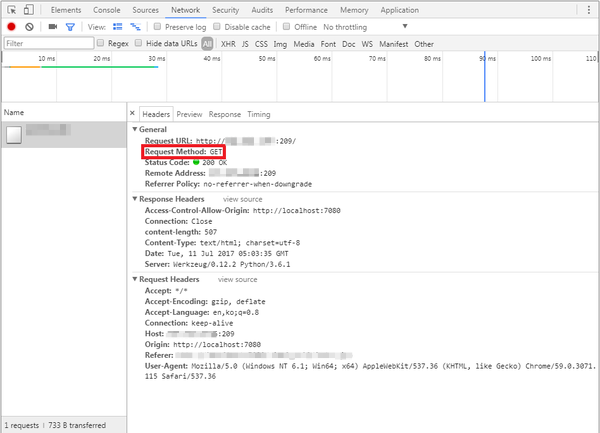Click into the Filter text field
Viewport: 600px width, 433px height.
[x=45, y=44]
